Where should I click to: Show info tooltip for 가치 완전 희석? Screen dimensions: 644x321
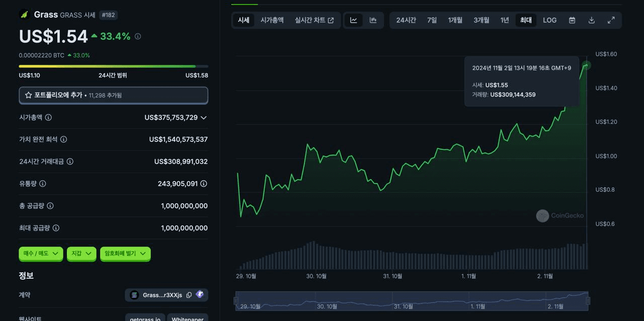(x=64, y=139)
